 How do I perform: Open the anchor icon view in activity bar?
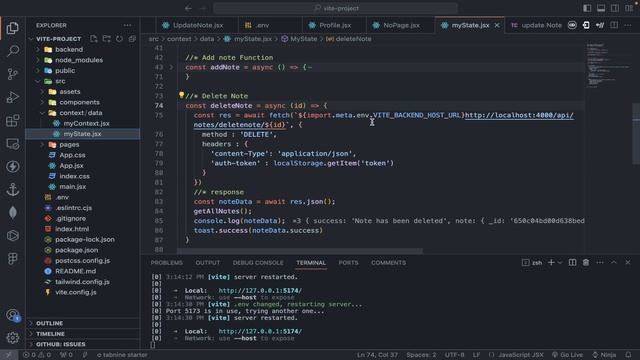click(x=13, y=189)
